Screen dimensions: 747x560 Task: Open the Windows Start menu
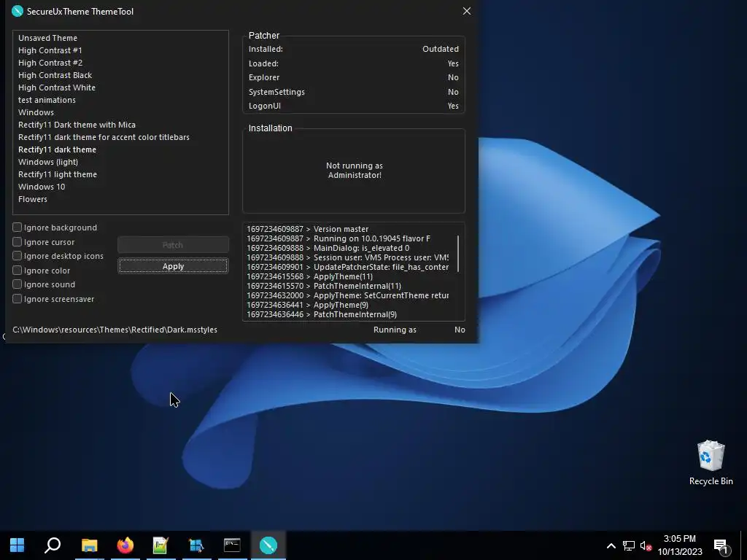coord(18,545)
